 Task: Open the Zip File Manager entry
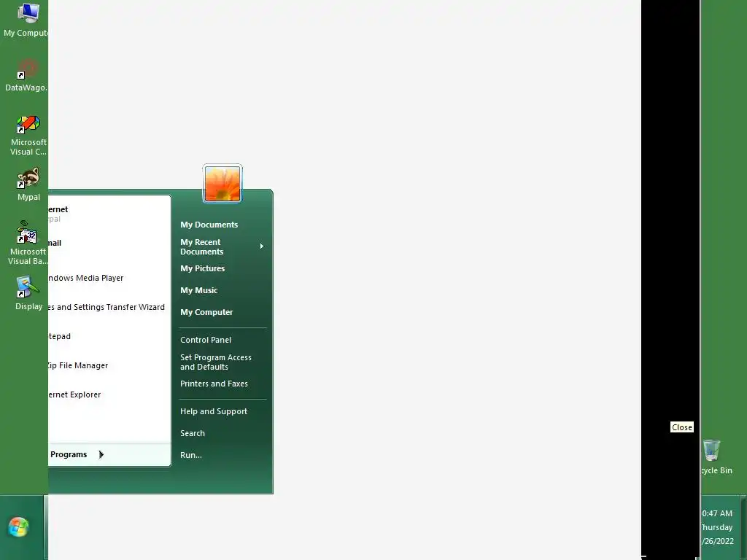click(x=109, y=366)
